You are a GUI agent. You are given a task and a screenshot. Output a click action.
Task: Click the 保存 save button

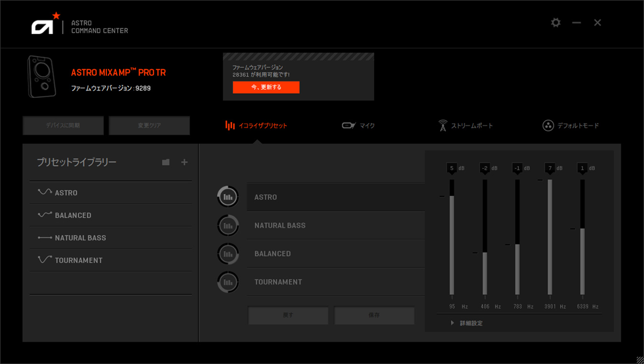[x=374, y=315]
